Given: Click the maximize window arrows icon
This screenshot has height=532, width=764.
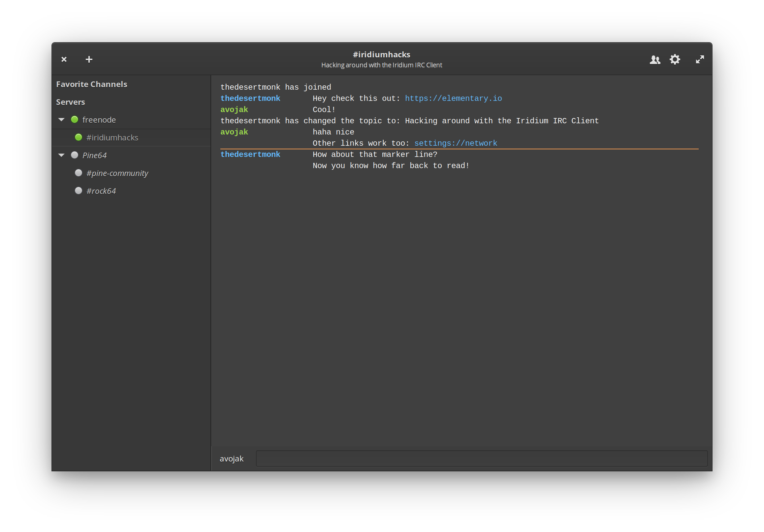Looking at the screenshot, I should pyautogui.click(x=700, y=60).
